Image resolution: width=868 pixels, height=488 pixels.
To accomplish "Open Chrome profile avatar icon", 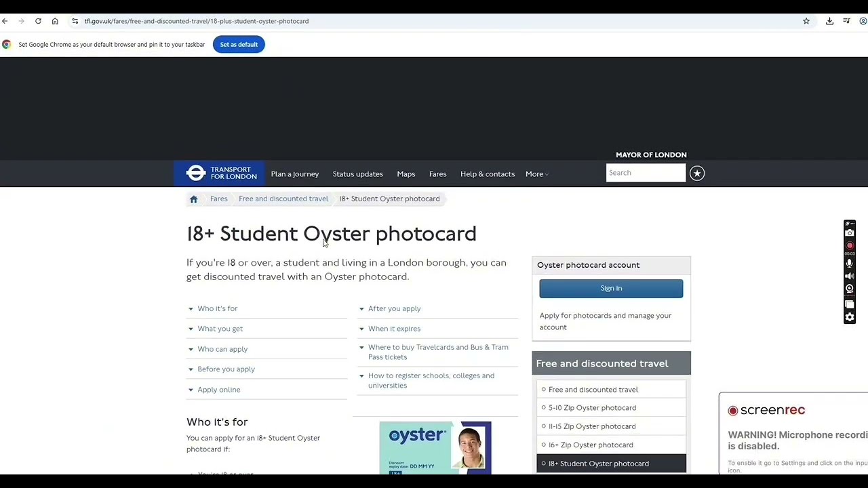I will (x=863, y=21).
